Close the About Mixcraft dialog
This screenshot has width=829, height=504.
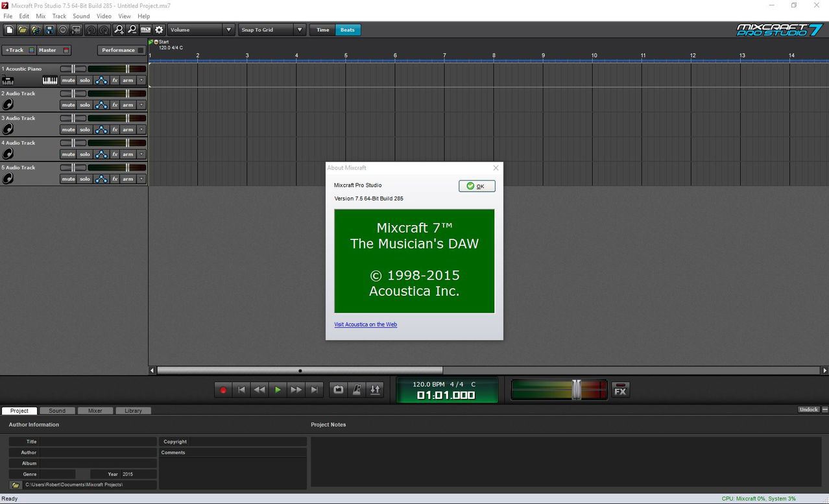496,167
